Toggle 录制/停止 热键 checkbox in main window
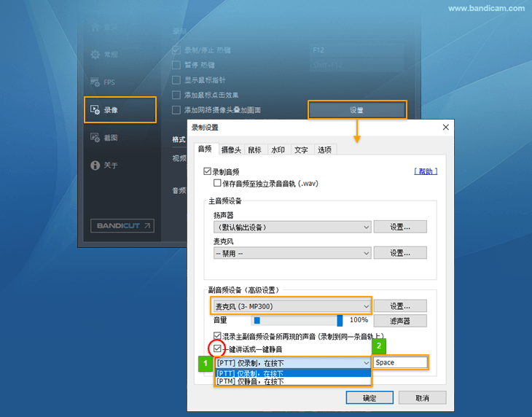The image size is (532, 417). [176, 50]
